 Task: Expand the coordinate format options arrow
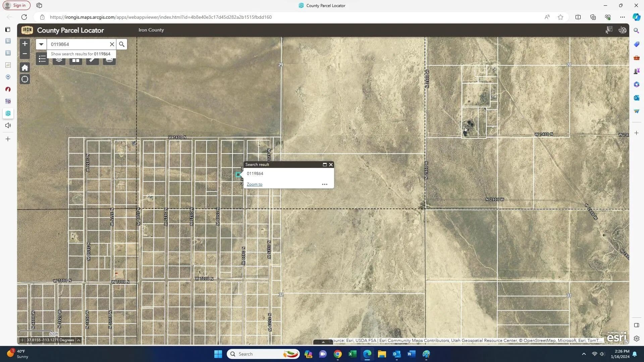[x=79, y=340]
